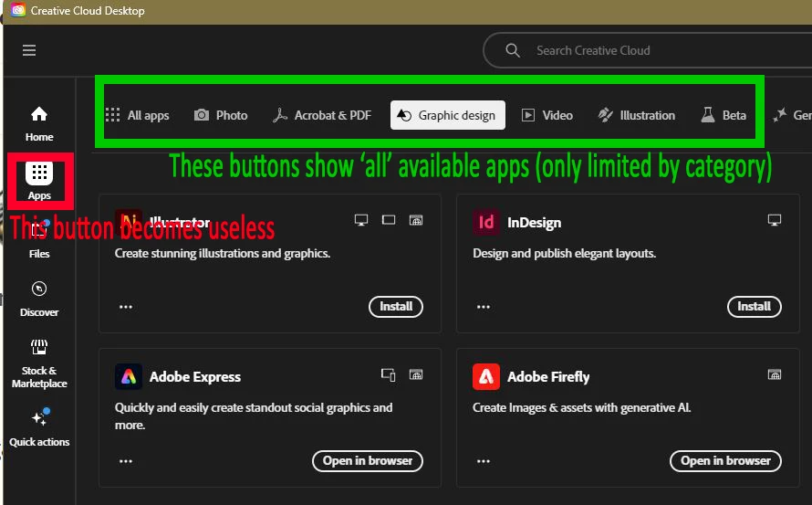Open Apps in the sidebar
This screenshot has width=812, height=505.
(x=39, y=181)
